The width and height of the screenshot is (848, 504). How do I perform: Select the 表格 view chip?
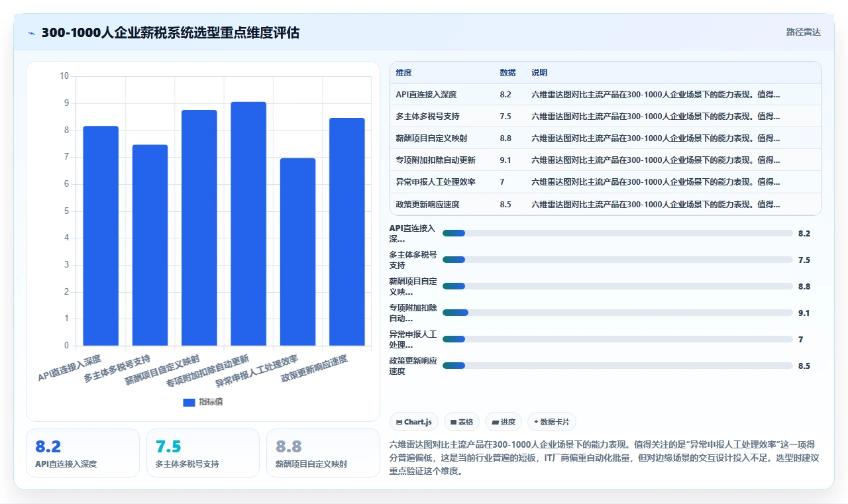point(462,422)
